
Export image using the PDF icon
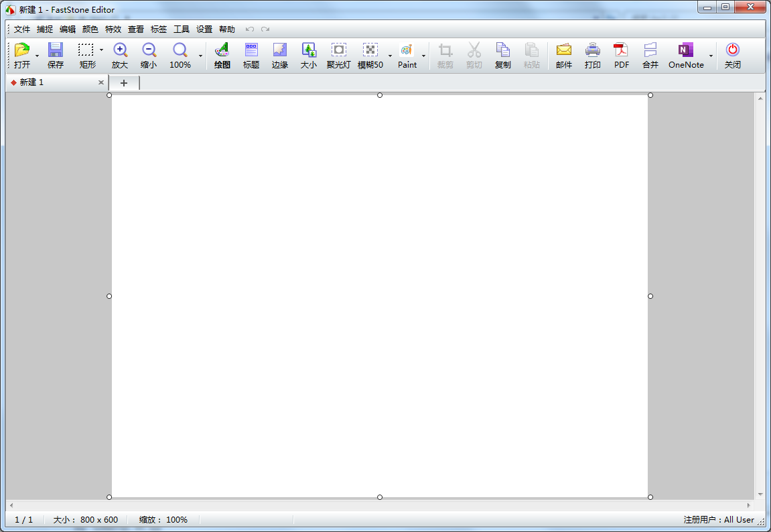(x=622, y=51)
